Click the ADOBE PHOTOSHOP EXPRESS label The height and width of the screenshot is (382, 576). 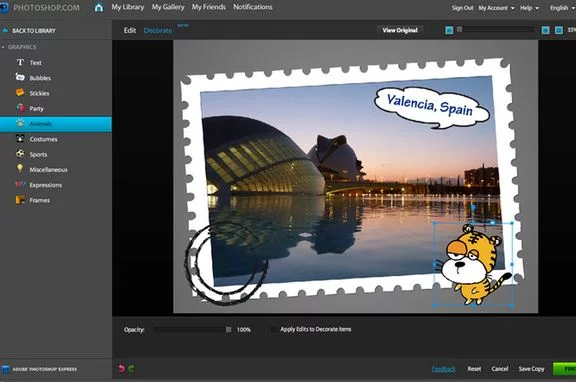[x=44, y=369]
